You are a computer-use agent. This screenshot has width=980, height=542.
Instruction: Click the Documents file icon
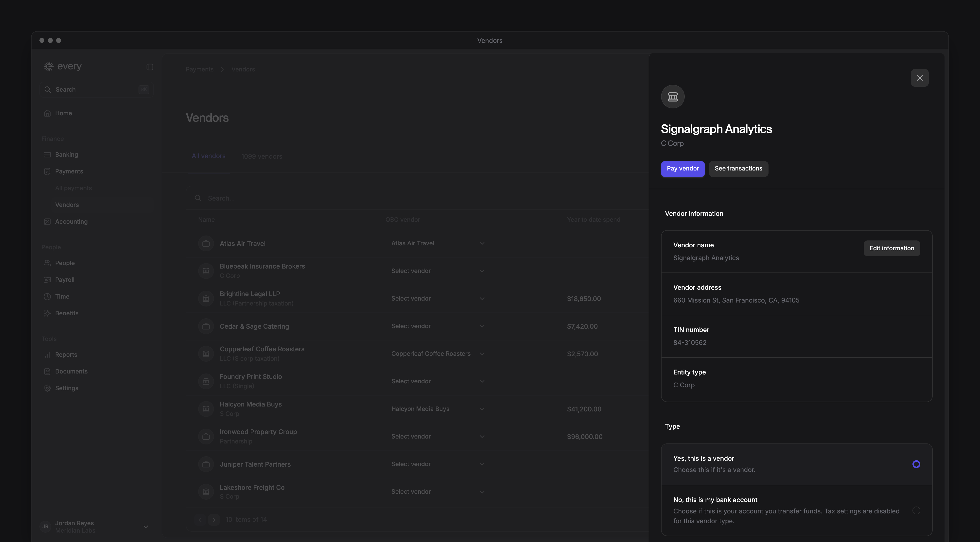click(47, 371)
